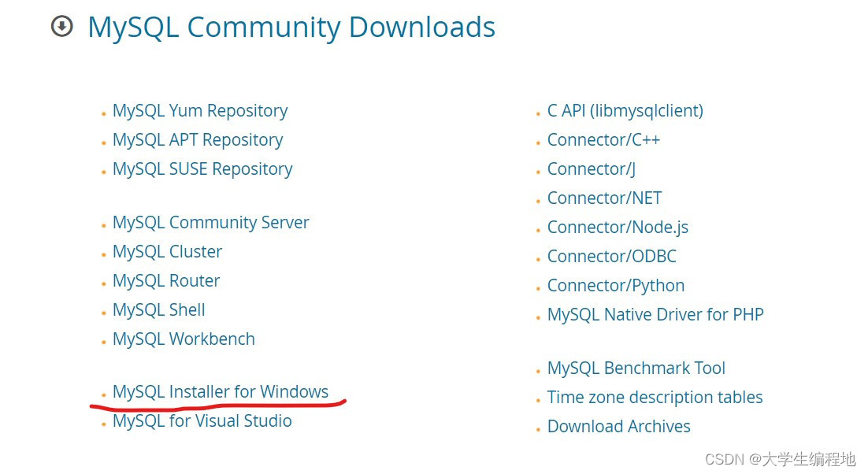Click the download circle icon beside the heading

(x=62, y=26)
